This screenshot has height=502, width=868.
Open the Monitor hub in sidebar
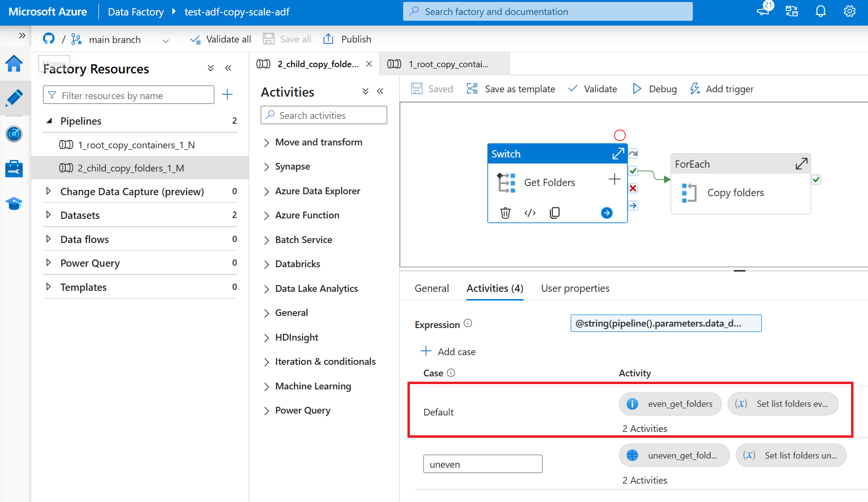14,134
